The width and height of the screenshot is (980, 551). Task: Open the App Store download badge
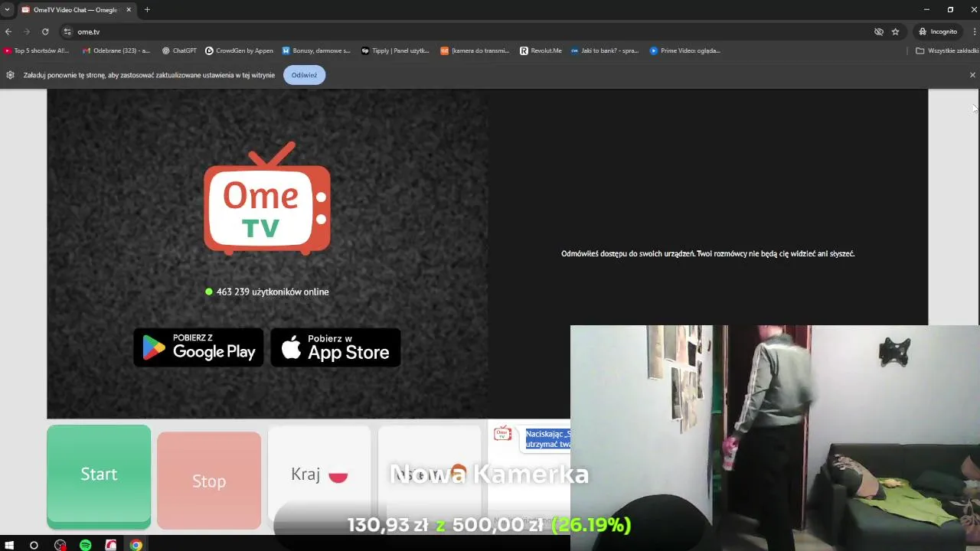point(335,347)
